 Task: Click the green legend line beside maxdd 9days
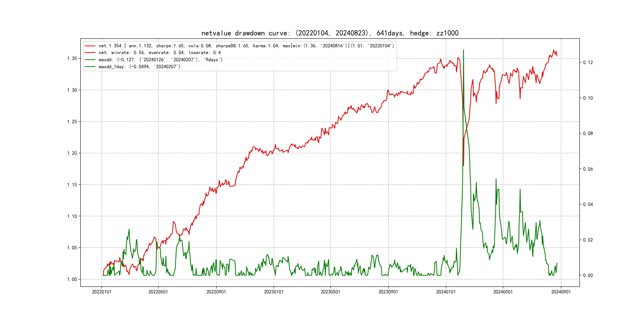(x=90, y=60)
